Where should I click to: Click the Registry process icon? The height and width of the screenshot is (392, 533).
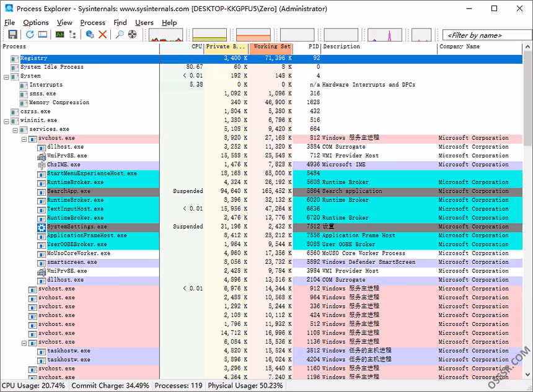tap(15, 59)
